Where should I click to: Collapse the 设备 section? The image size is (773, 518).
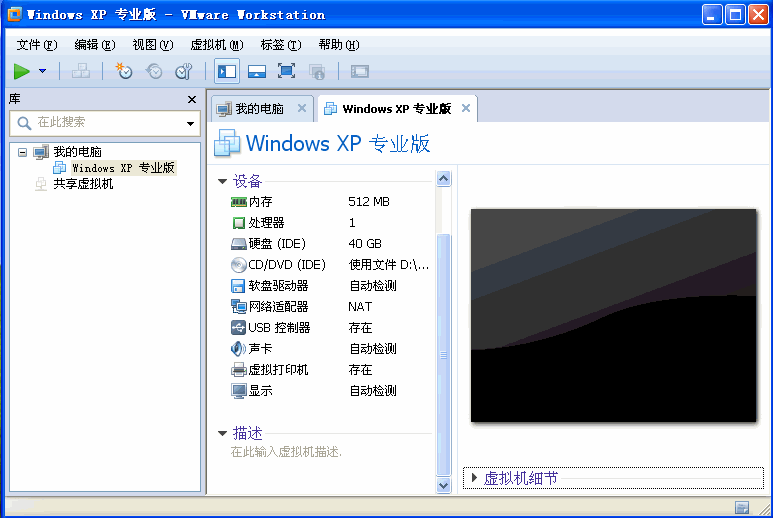pos(222,182)
